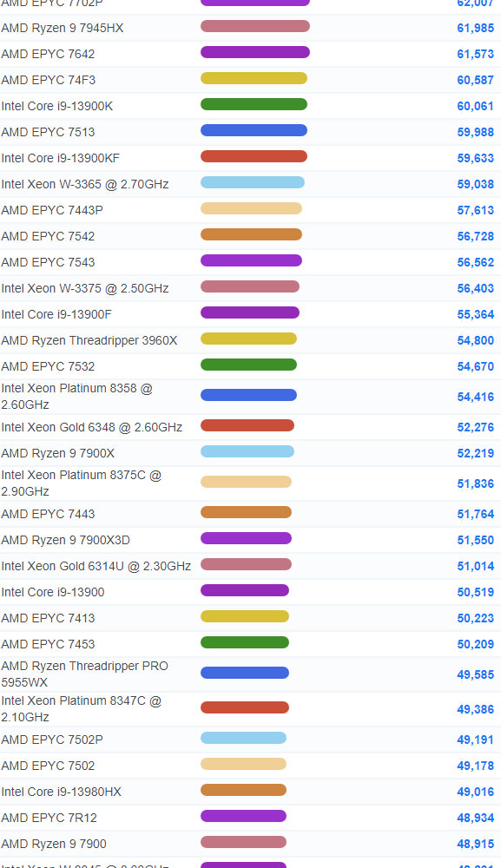Open the AMD EPYC 7502 link
Image resolution: width=501 pixels, height=868 pixels.
(48, 766)
